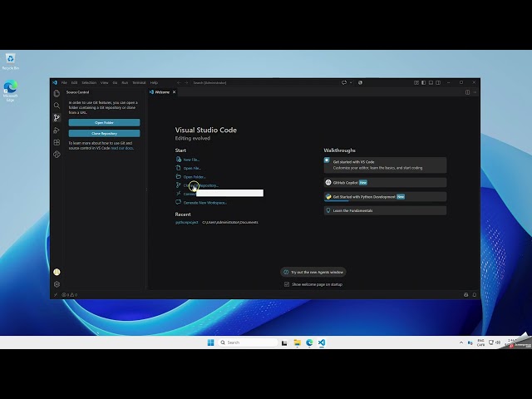Open recent pythonproject folder
The width and height of the screenshot is (532, 399).
click(x=186, y=222)
